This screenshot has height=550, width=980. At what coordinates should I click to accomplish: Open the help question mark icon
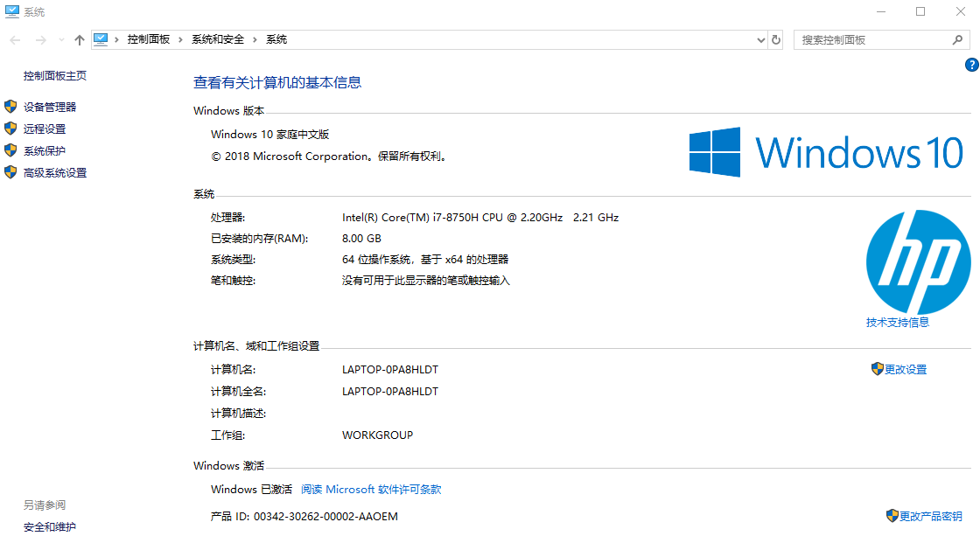(971, 65)
